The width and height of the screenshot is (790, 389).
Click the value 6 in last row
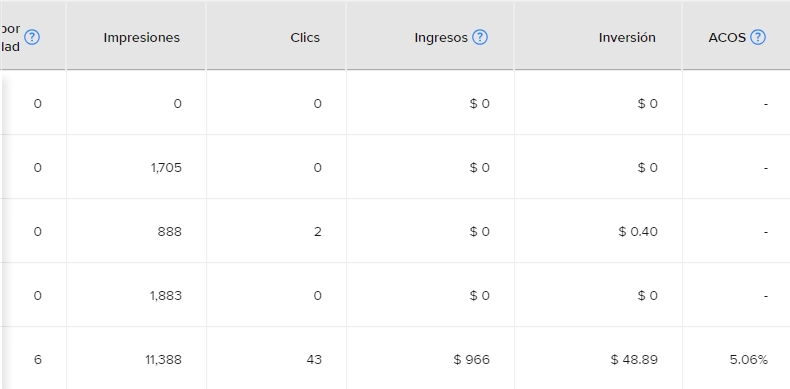click(x=38, y=359)
